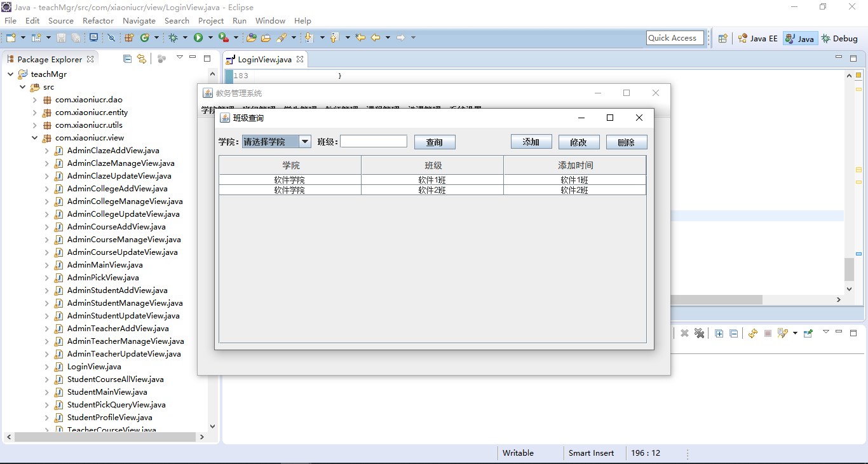868x464 pixels.
Task: Maximize the Package Explorer panel
Action: (207, 58)
